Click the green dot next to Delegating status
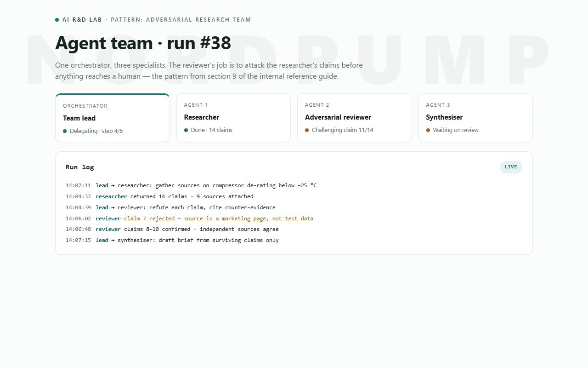Screen dimensions: 588x368 (65, 131)
